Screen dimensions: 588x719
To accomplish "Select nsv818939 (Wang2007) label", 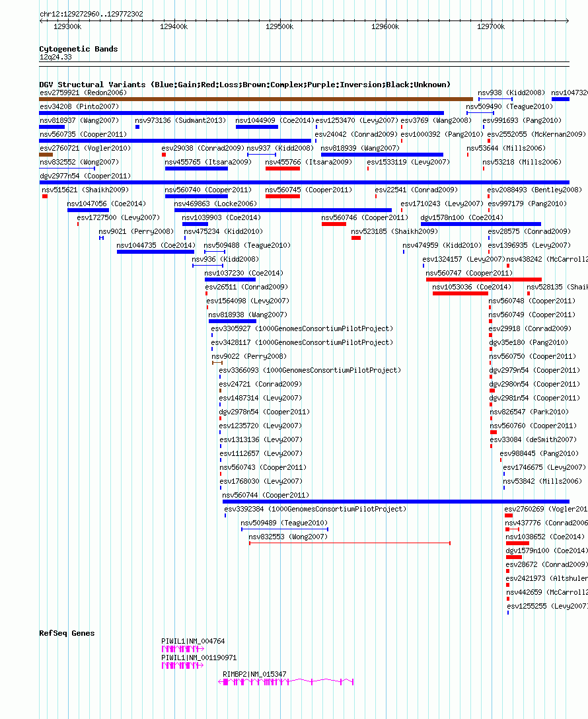I will [360, 148].
